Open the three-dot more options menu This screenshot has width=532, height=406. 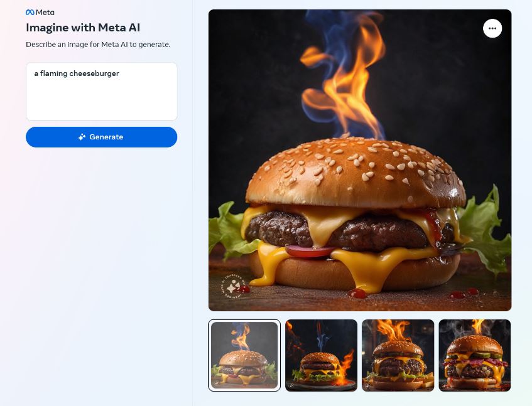point(492,28)
